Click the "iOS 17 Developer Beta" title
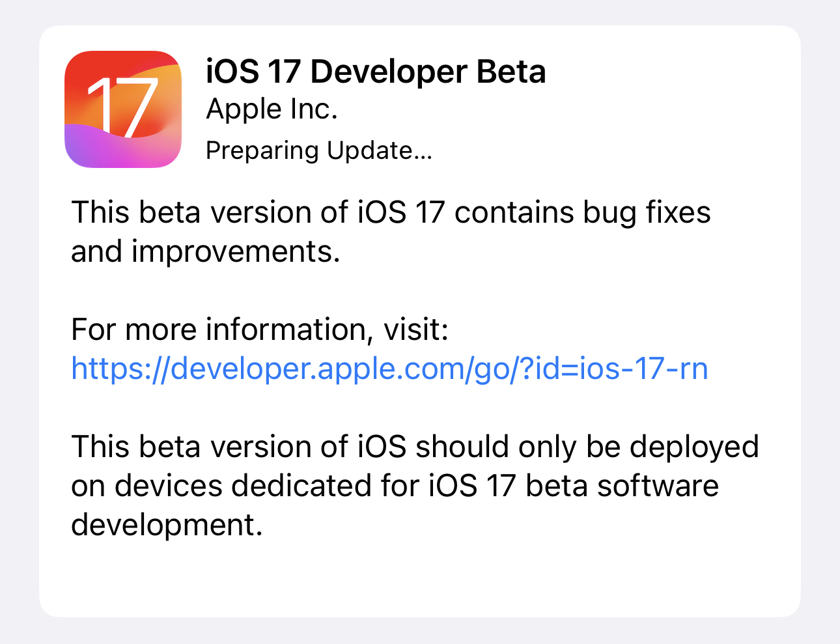 click(x=376, y=72)
